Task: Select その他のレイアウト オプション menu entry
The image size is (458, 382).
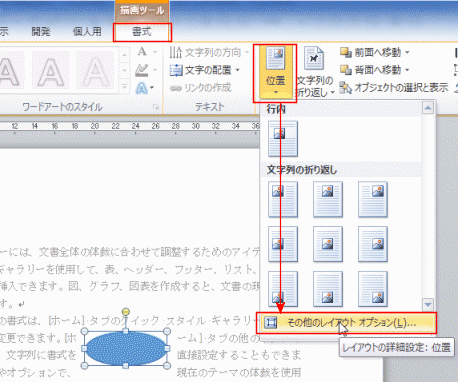Action: coord(347,323)
